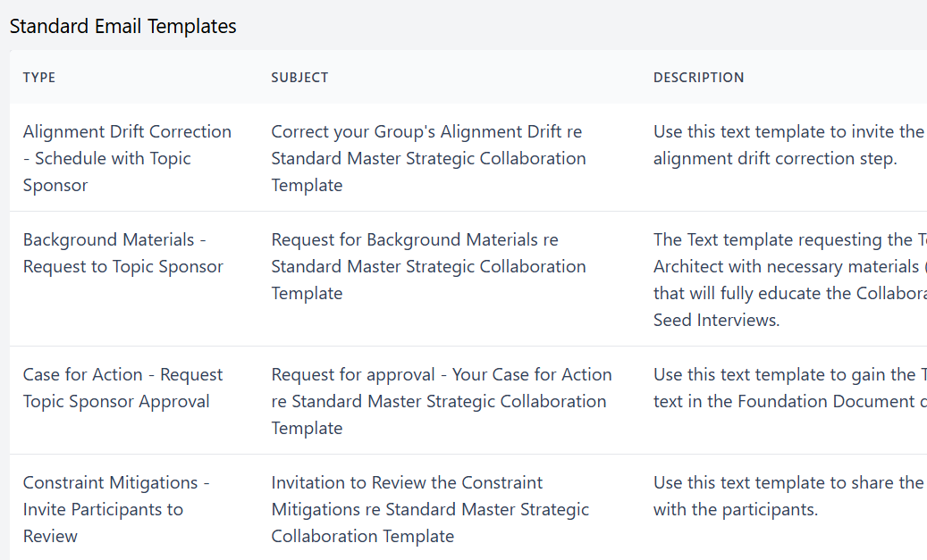
Task: Select the Background Materials table row
Action: tap(468, 279)
